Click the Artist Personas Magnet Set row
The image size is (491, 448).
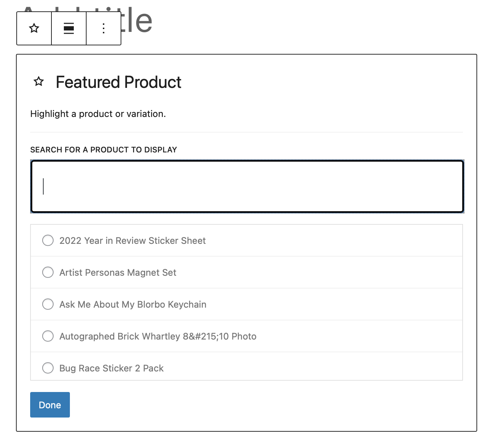coord(117,272)
